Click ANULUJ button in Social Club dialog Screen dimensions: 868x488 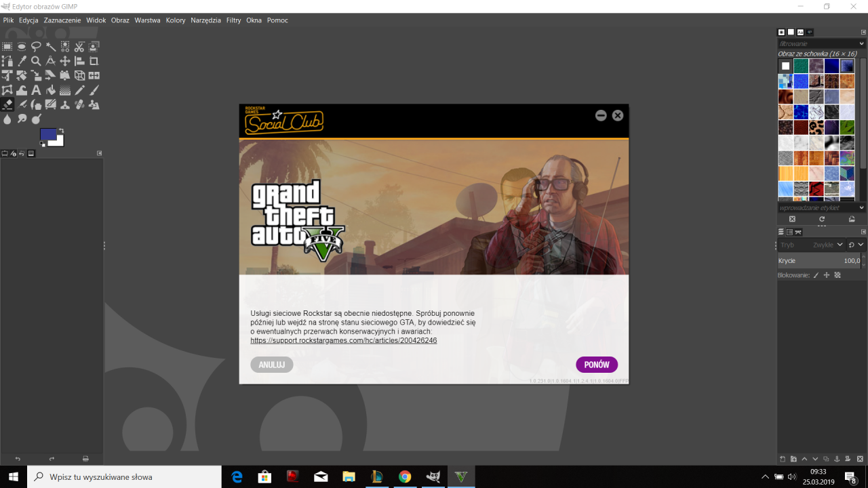(x=272, y=365)
